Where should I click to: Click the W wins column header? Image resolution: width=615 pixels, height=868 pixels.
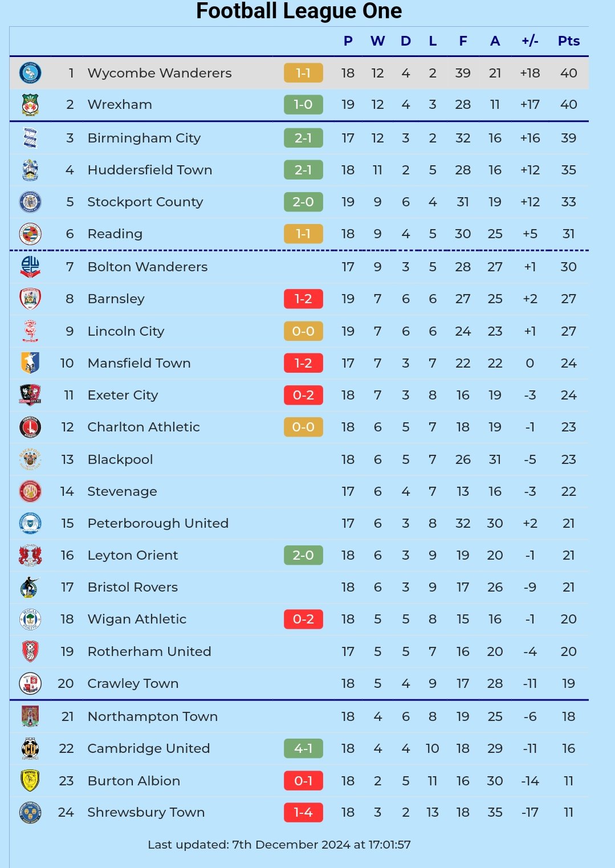pyautogui.click(x=377, y=41)
